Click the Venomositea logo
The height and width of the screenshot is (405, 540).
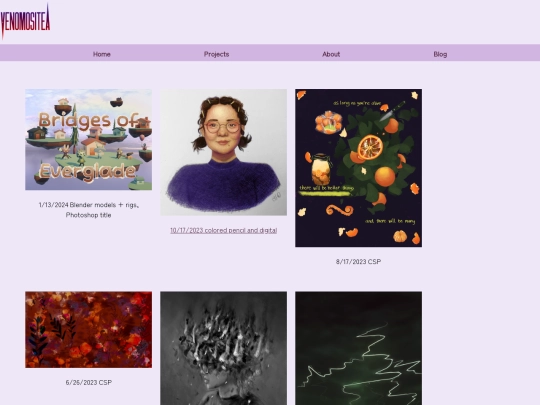point(25,21)
